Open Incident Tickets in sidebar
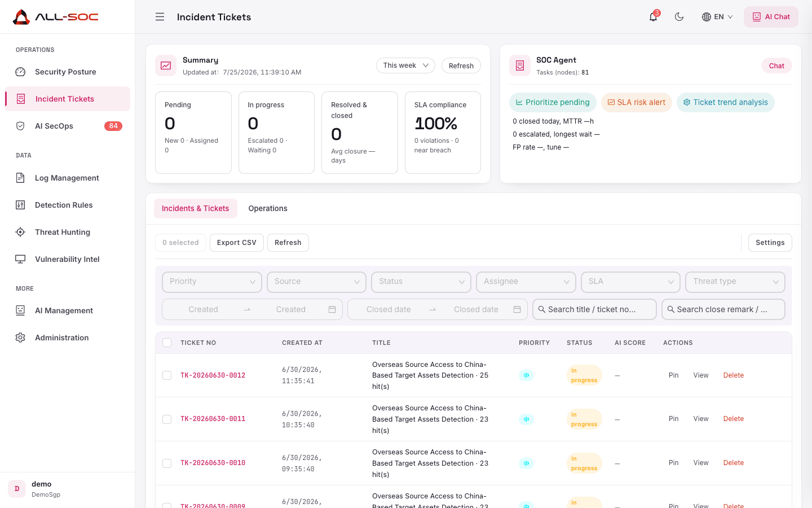Image resolution: width=812 pixels, height=508 pixels. point(68,99)
